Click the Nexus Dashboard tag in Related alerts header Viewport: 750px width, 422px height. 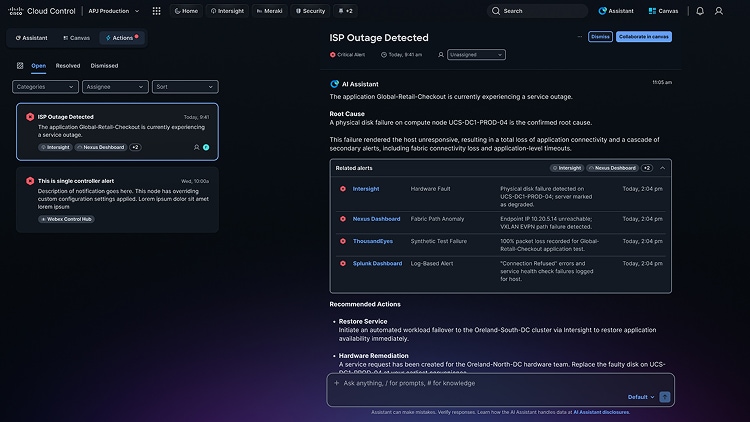613,168
